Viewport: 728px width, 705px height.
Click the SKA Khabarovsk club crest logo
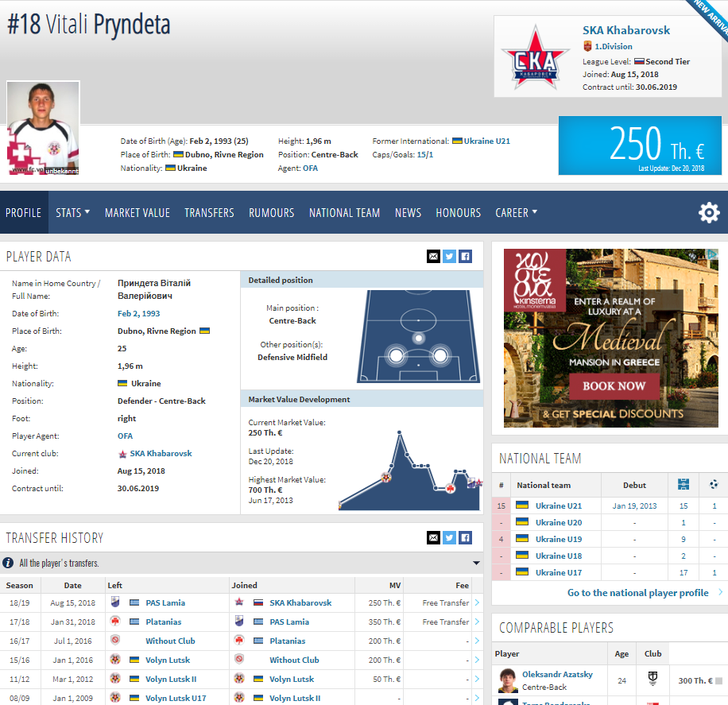click(536, 56)
